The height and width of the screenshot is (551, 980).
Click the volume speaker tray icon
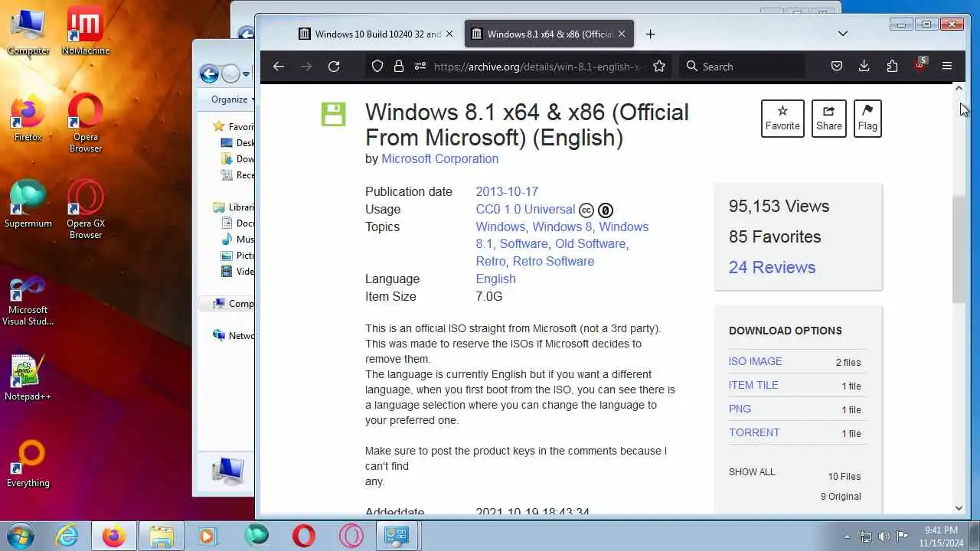coord(884,536)
